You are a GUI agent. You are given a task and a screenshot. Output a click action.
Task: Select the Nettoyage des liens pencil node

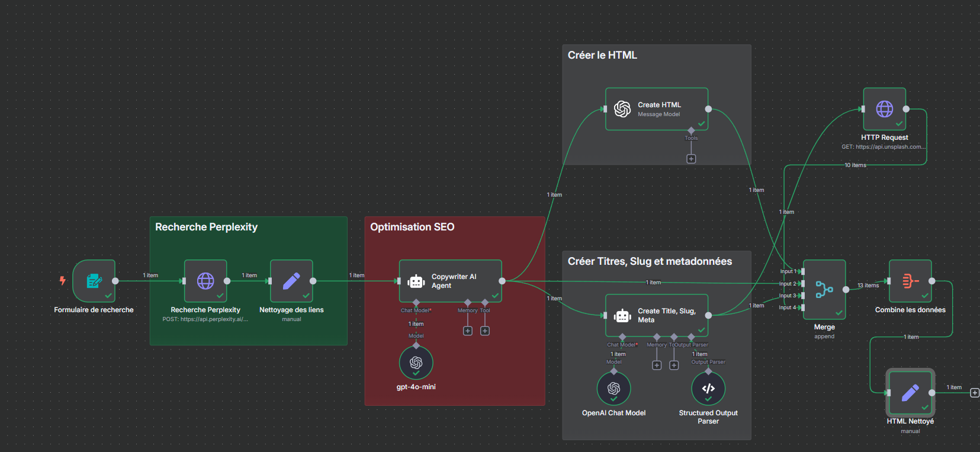291,281
